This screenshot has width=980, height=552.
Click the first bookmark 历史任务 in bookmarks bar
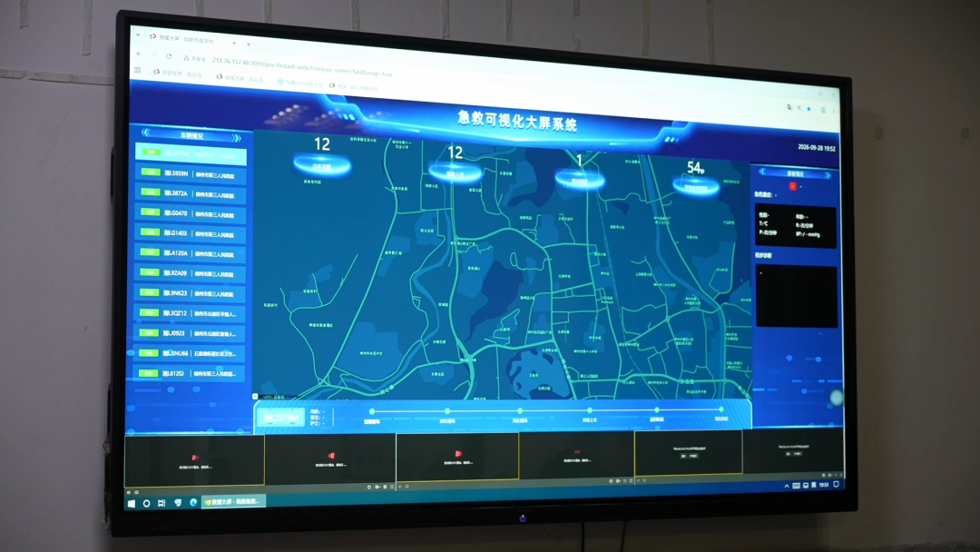178,74
